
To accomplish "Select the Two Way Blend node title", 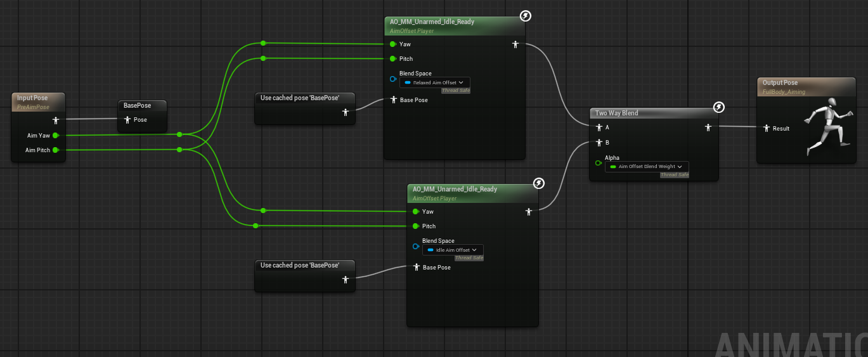I will click(616, 113).
